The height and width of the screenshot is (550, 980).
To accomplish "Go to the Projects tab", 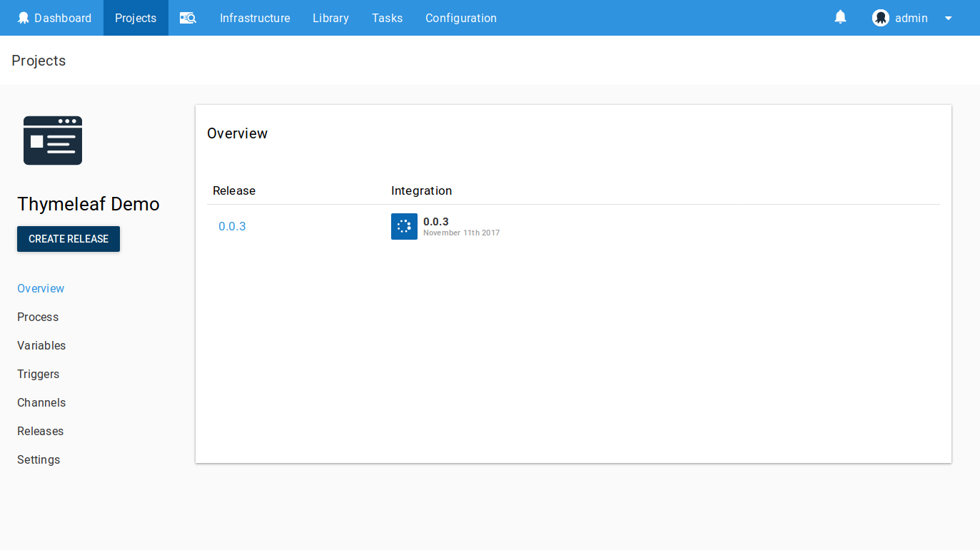I will pyautogui.click(x=136, y=18).
